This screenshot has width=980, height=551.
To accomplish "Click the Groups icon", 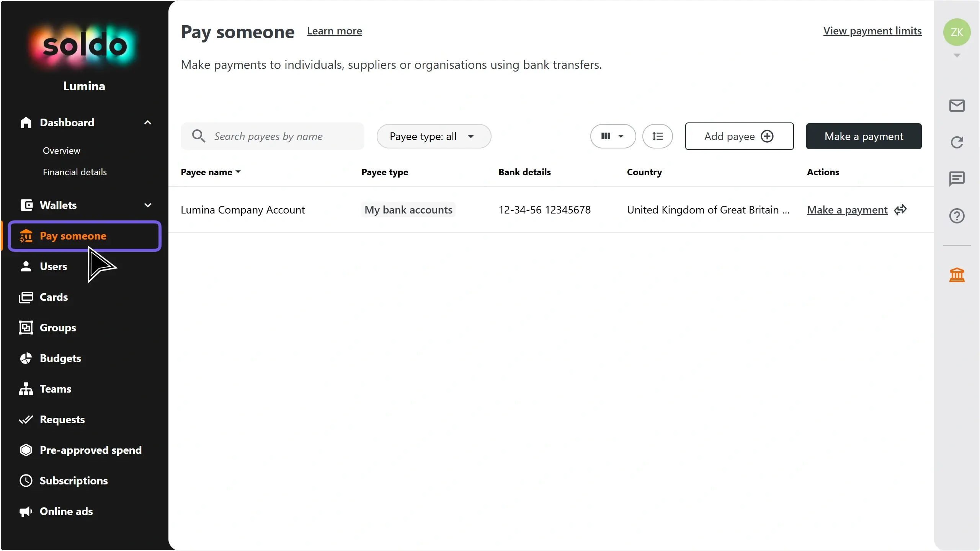I will pos(26,328).
